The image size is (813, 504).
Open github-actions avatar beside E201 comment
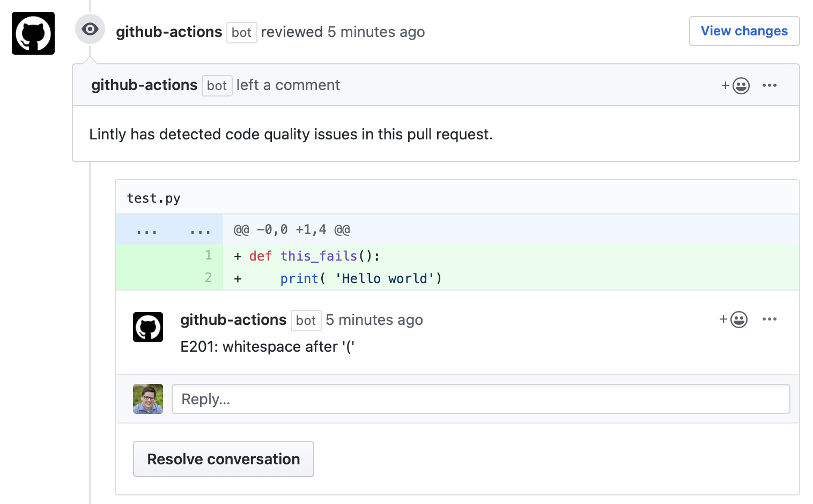click(x=148, y=327)
